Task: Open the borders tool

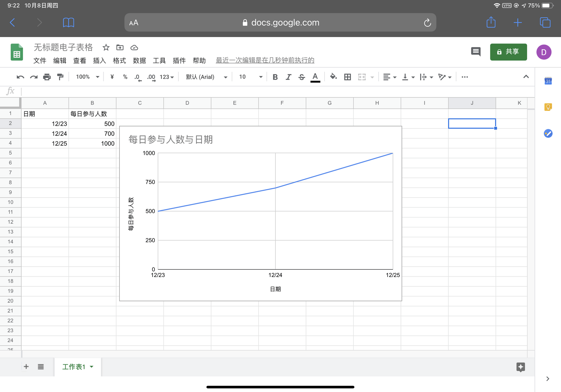Action: 348,77
